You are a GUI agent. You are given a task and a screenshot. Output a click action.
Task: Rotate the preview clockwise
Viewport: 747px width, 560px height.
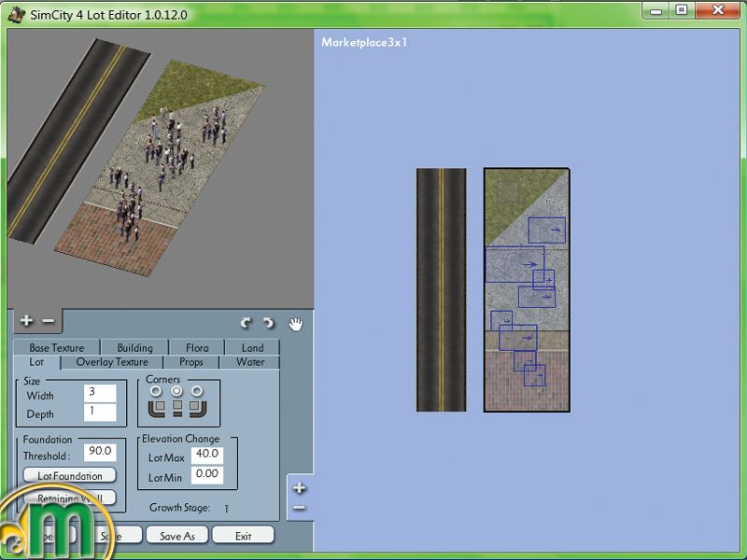[246, 323]
